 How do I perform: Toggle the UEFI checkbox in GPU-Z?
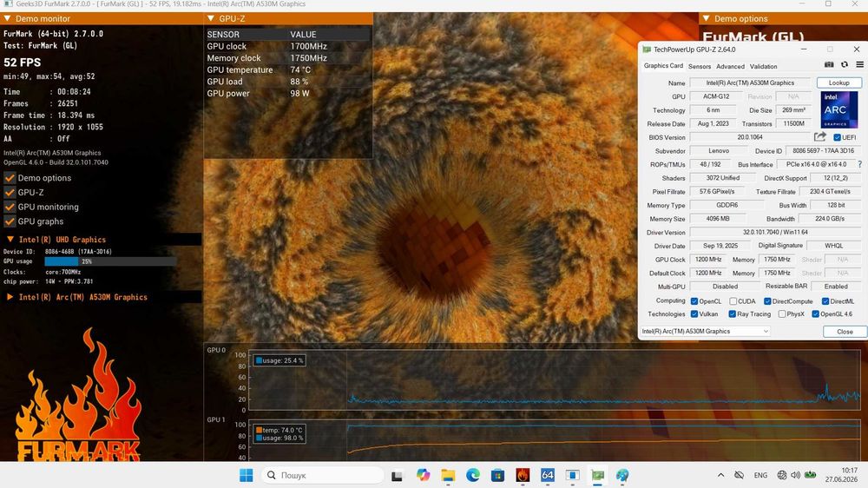click(x=837, y=137)
